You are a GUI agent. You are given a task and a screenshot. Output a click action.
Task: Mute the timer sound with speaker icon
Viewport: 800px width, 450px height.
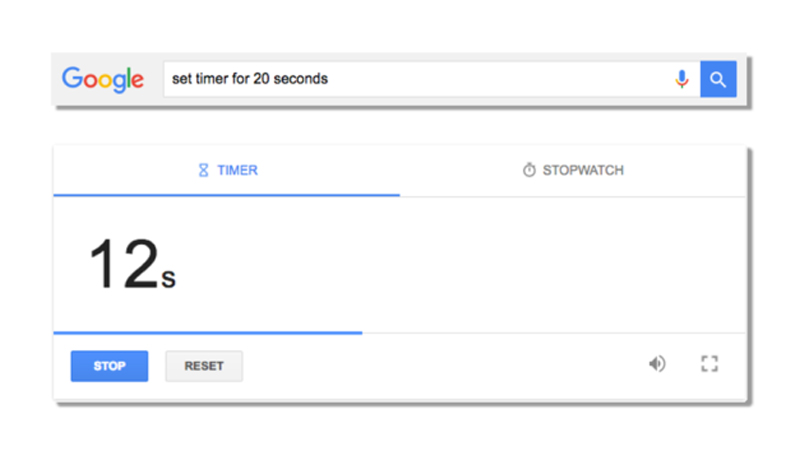coord(657,364)
